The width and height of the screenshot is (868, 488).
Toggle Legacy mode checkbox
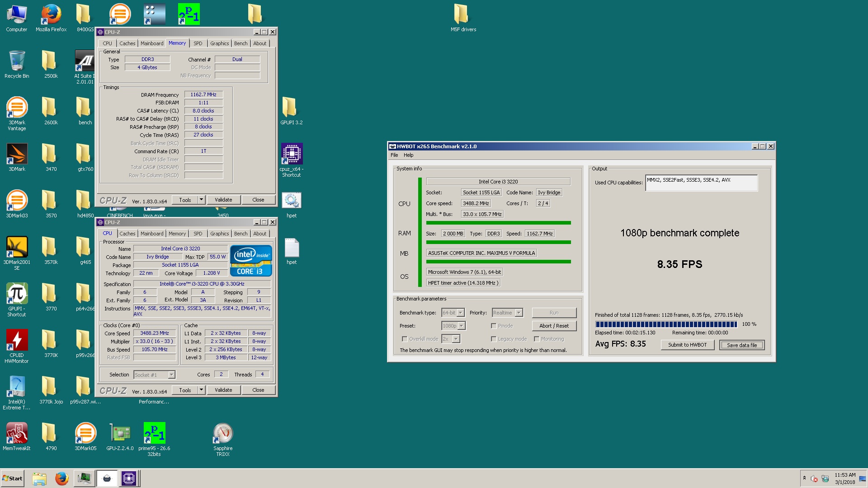(x=494, y=339)
